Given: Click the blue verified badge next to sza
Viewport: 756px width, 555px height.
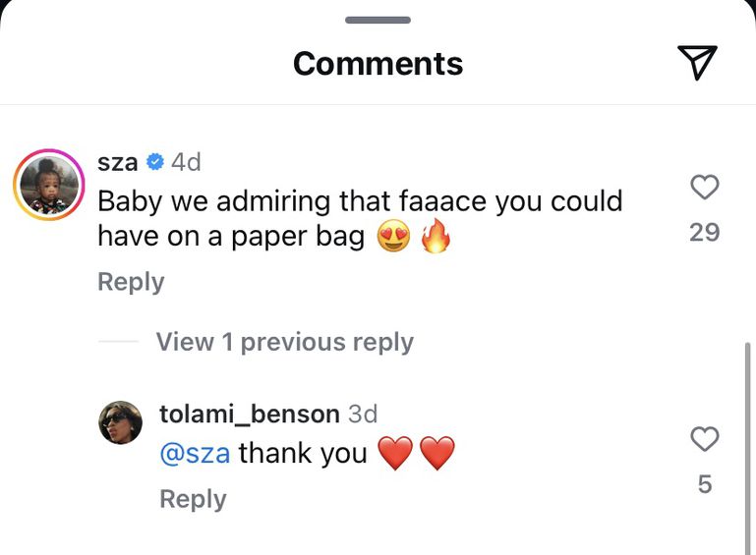Looking at the screenshot, I should tap(155, 162).
